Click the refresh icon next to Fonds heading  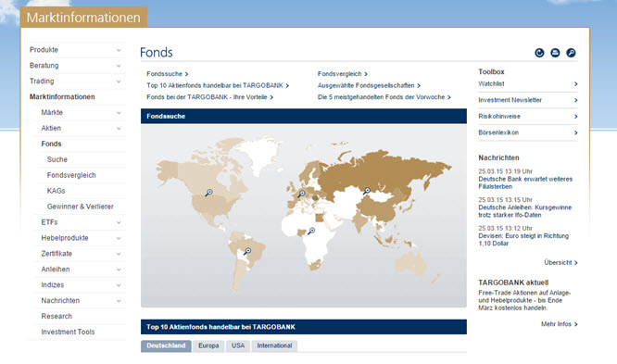(x=539, y=53)
